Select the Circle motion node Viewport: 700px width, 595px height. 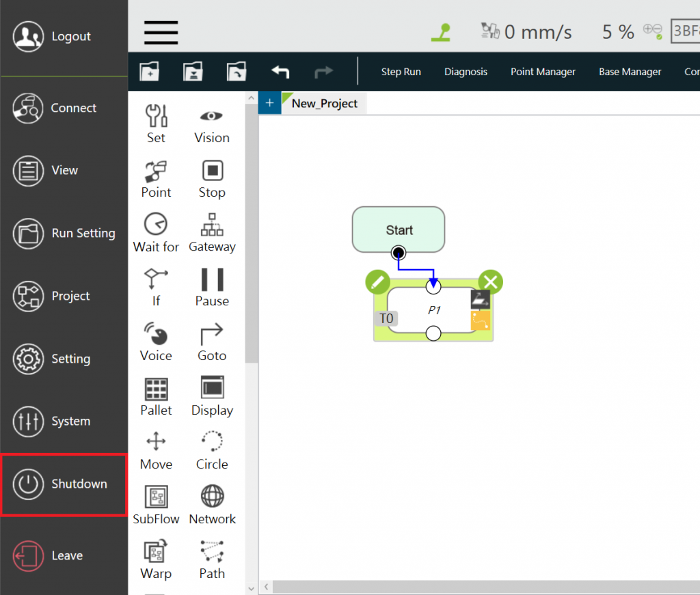(212, 442)
